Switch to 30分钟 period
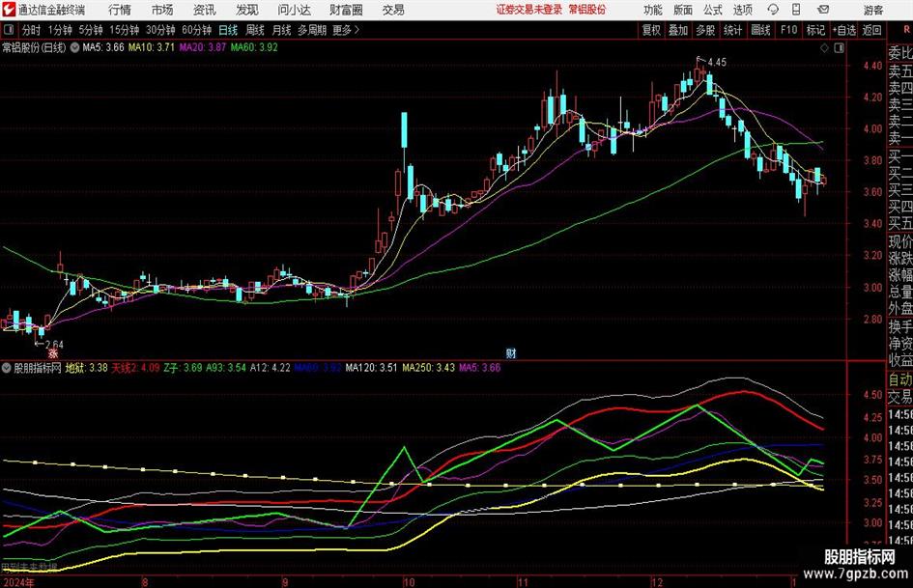913x588 pixels. tap(160, 30)
